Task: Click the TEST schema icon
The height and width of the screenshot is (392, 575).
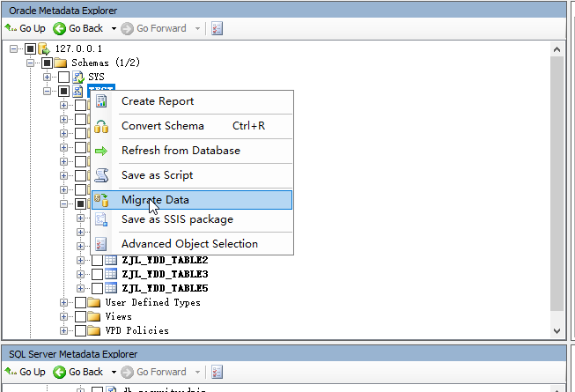Action: coord(77,91)
